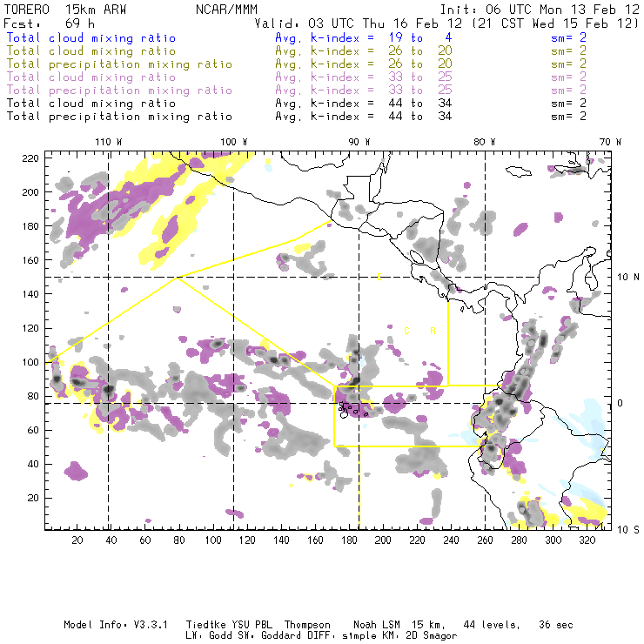
Task: Select the '320' horizontal axis tick label
Action: point(587,540)
